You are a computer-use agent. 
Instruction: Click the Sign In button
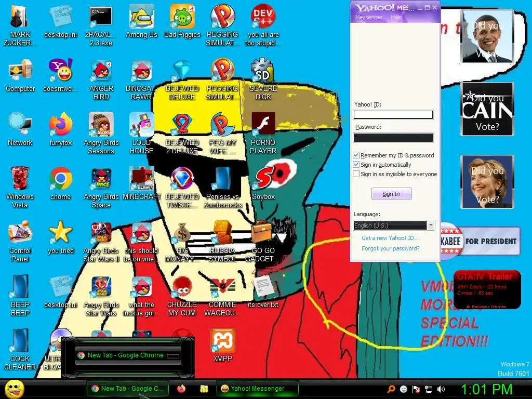[391, 194]
